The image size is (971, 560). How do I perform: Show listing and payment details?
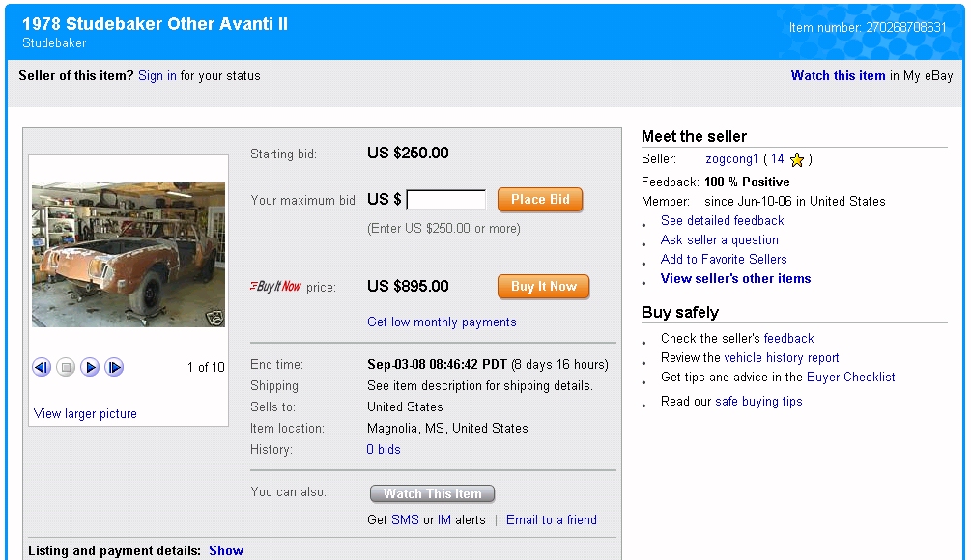click(x=226, y=550)
